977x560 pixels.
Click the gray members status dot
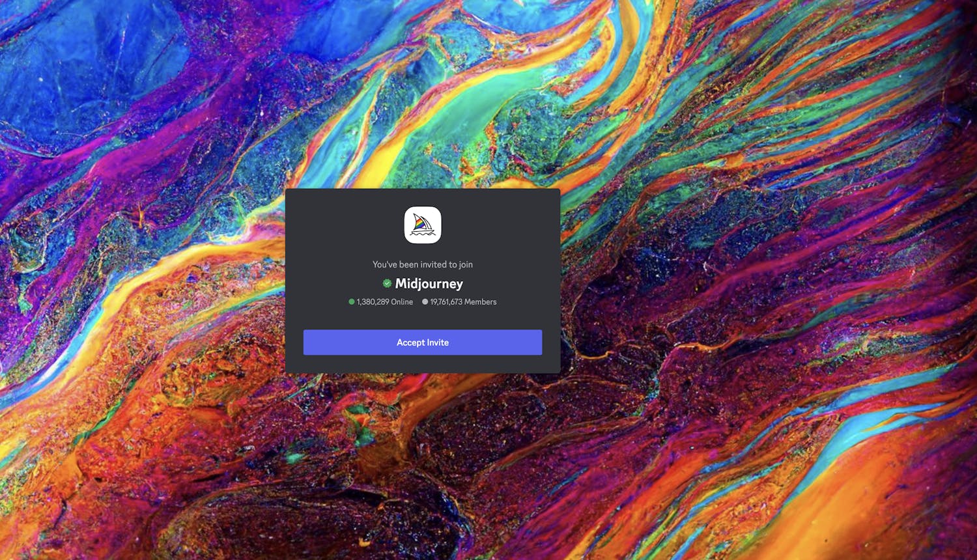(x=425, y=301)
